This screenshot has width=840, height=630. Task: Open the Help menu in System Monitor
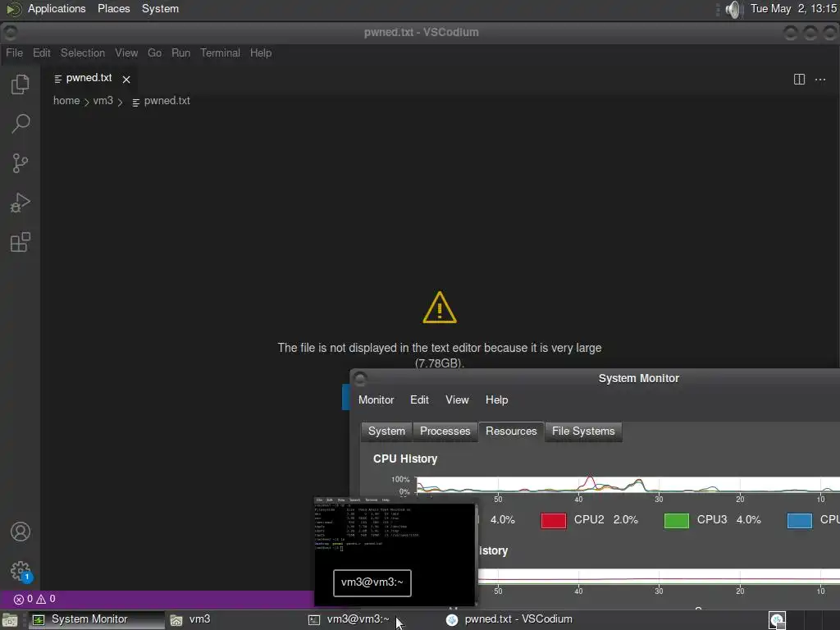click(496, 400)
